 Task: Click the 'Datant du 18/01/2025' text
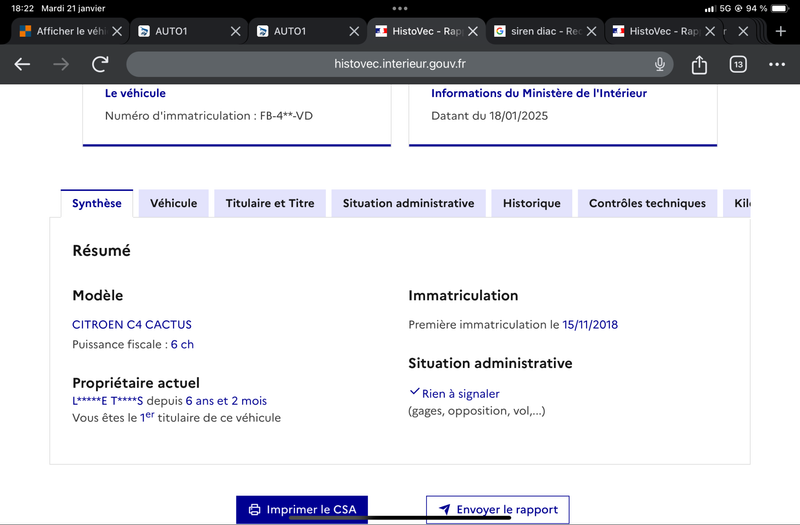pyautogui.click(x=489, y=116)
